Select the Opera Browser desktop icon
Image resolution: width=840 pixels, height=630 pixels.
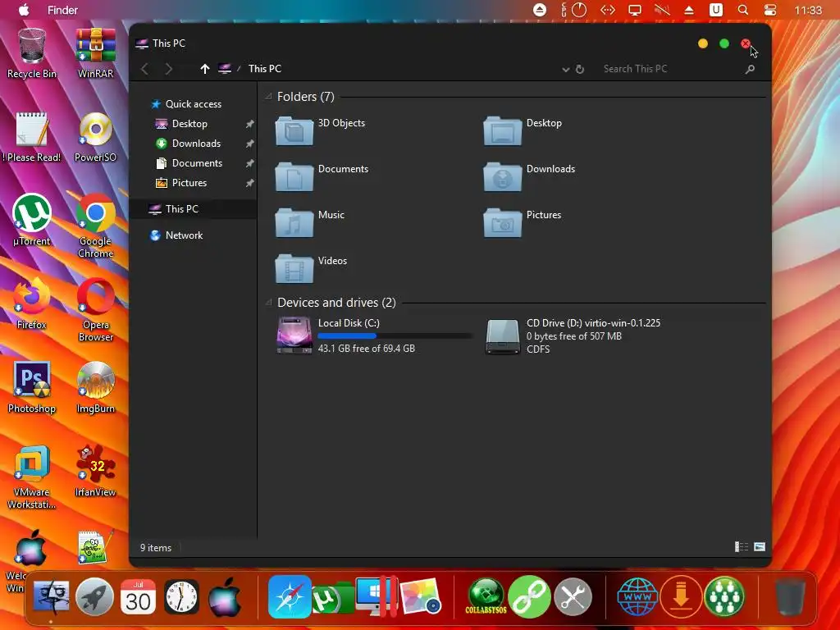[x=95, y=310]
